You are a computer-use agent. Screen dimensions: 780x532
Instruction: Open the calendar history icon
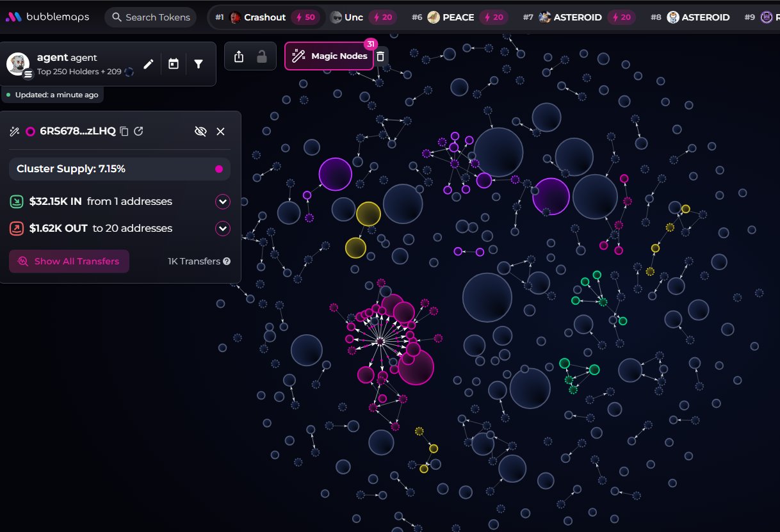click(x=174, y=64)
